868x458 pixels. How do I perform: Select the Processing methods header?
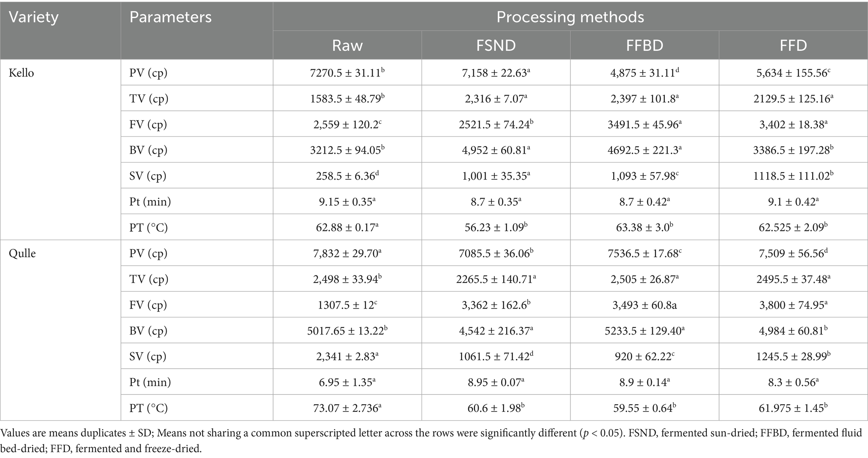570,17
